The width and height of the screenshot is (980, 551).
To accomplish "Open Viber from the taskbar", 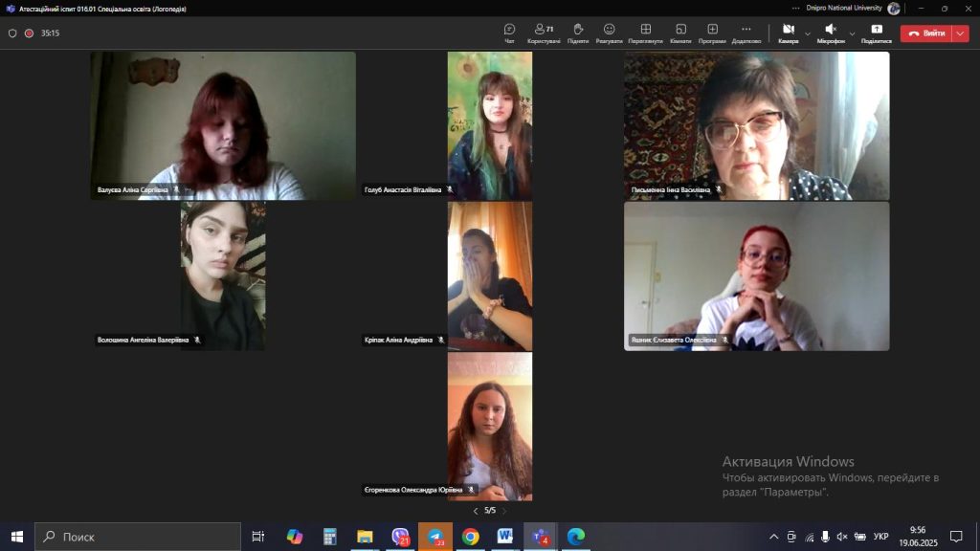I will tap(400, 537).
